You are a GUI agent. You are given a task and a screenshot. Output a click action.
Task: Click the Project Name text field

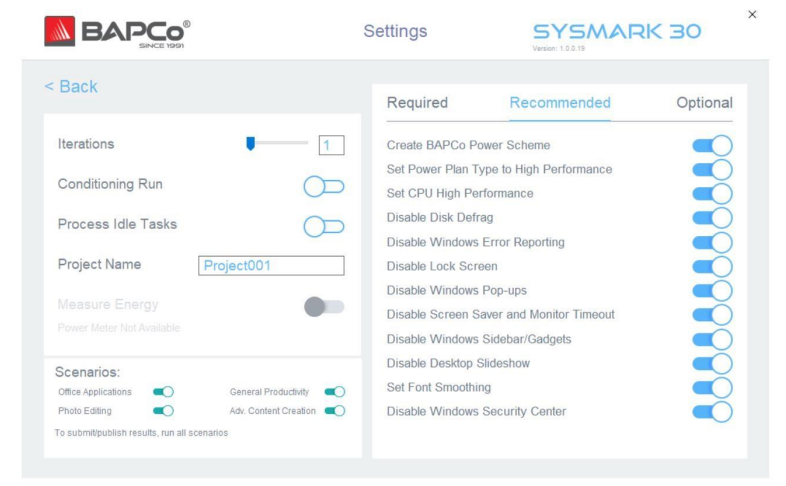271,265
